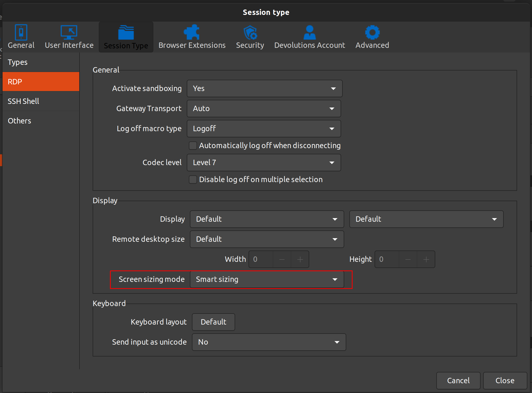Screen dimensions: 532x393
Task: Open the General settings icon tab
Action: (21, 32)
